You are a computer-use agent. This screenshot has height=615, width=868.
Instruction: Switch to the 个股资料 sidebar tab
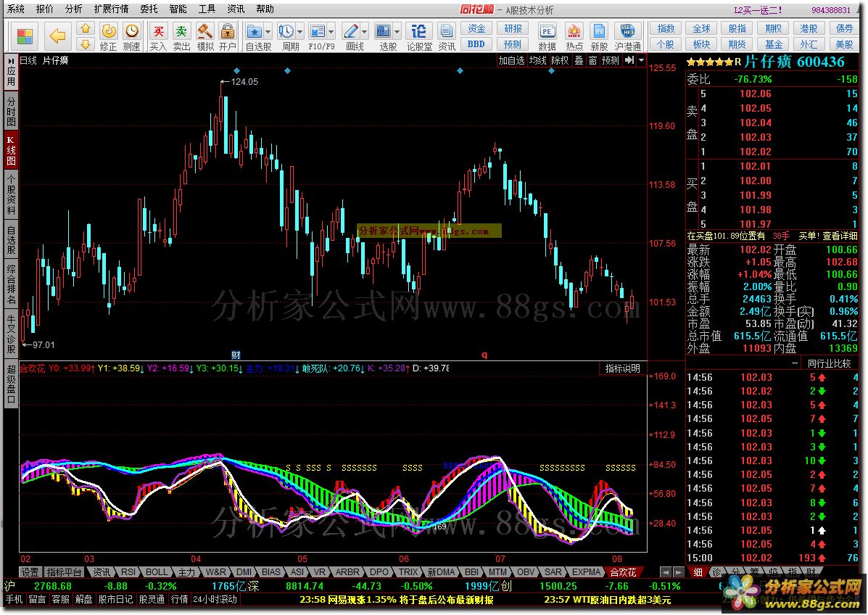11,195
